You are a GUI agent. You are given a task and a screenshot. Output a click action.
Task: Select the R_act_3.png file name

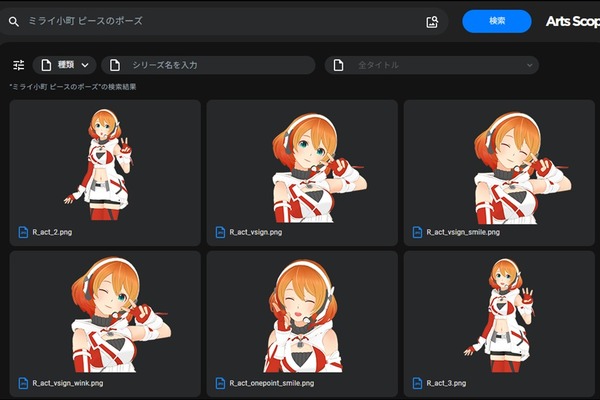coord(446,383)
